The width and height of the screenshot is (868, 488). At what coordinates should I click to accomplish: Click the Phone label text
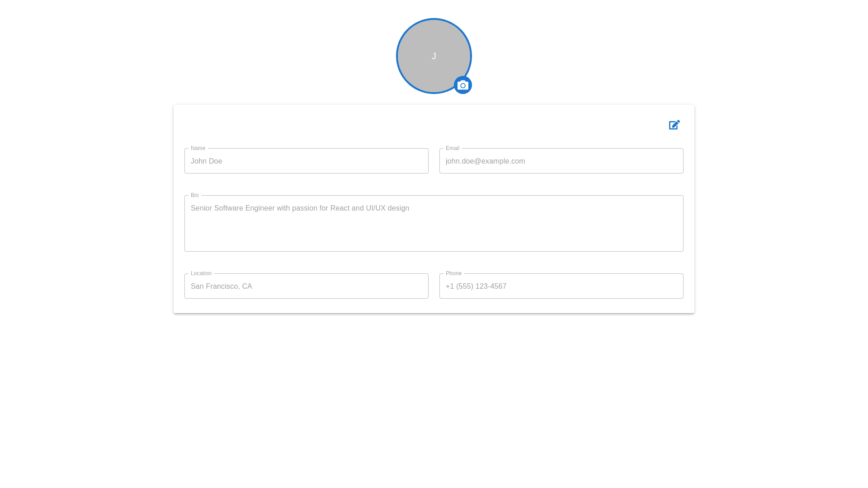pyautogui.click(x=453, y=273)
